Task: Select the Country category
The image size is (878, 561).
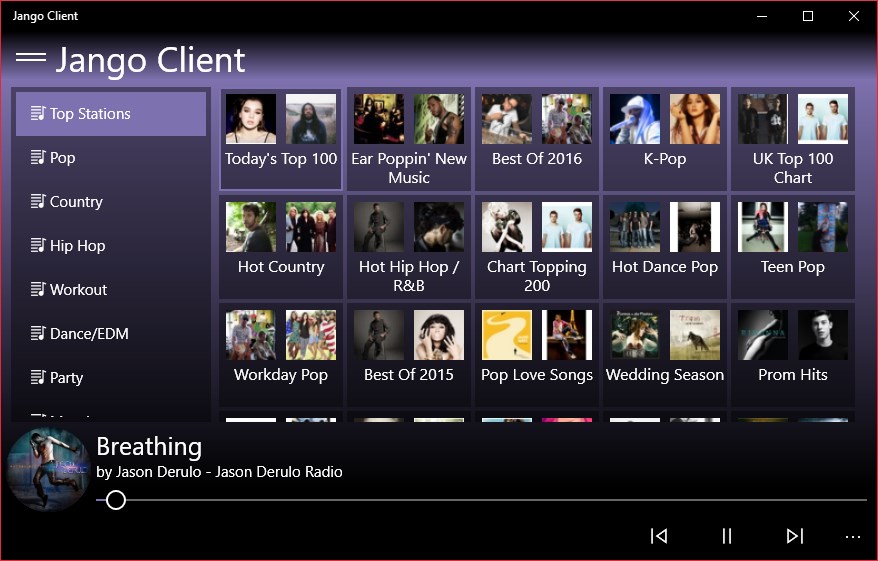Action: pos(111,202)
